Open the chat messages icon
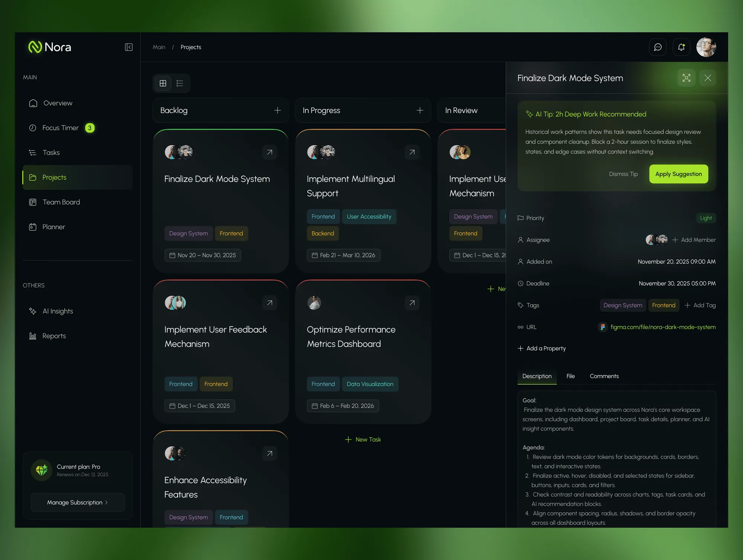The image size is (743, 560). tap(658, 47)
